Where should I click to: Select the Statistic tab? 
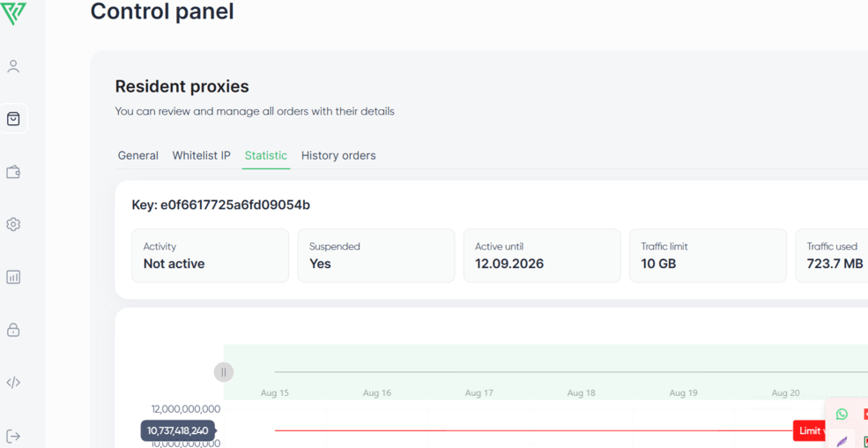pyautogui.click(x=266, y=155)
